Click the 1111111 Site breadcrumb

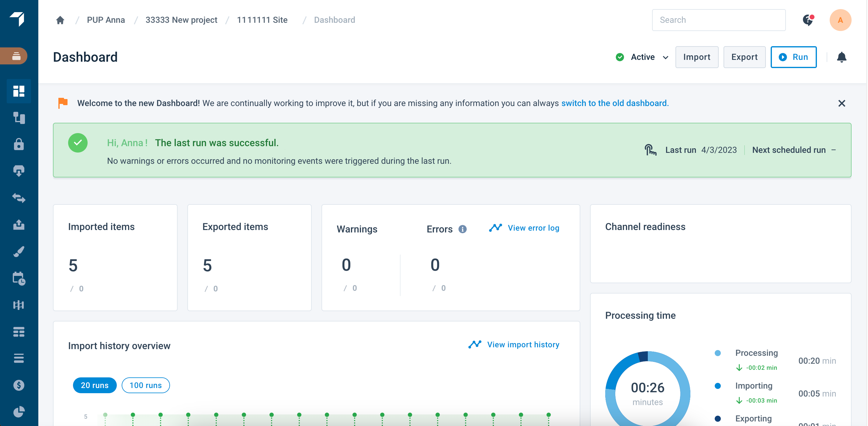click(x=262, y=20)
